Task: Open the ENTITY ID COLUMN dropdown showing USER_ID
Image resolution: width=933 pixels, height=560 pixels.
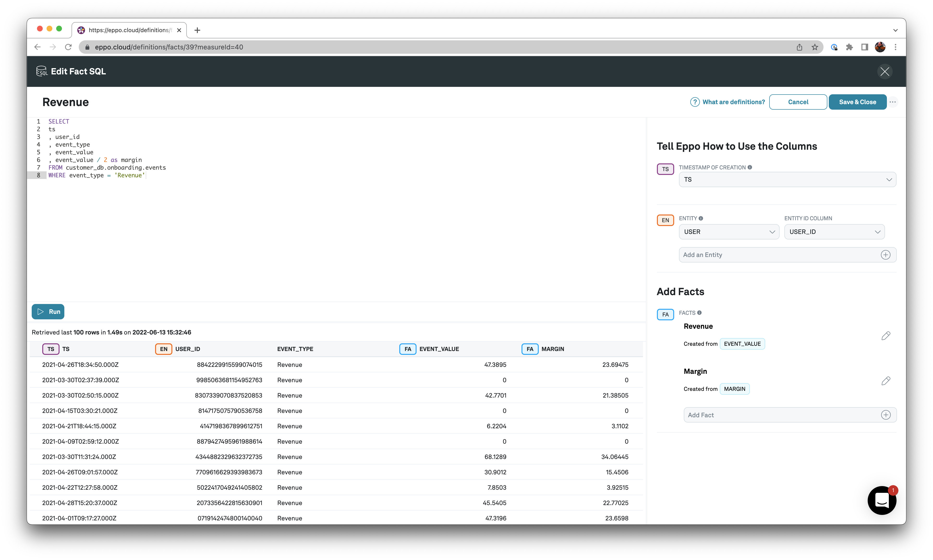Action: [x=835, y=232]
